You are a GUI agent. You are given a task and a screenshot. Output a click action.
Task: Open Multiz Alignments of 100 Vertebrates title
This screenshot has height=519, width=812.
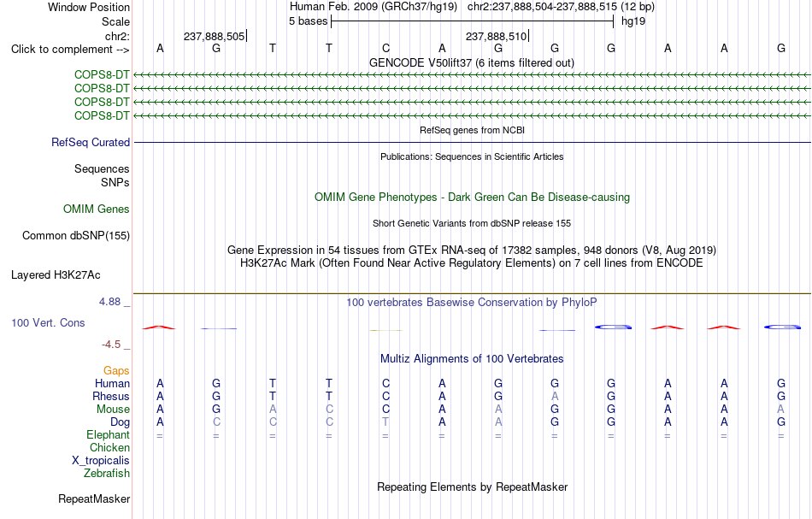click(x=472, y=358)
